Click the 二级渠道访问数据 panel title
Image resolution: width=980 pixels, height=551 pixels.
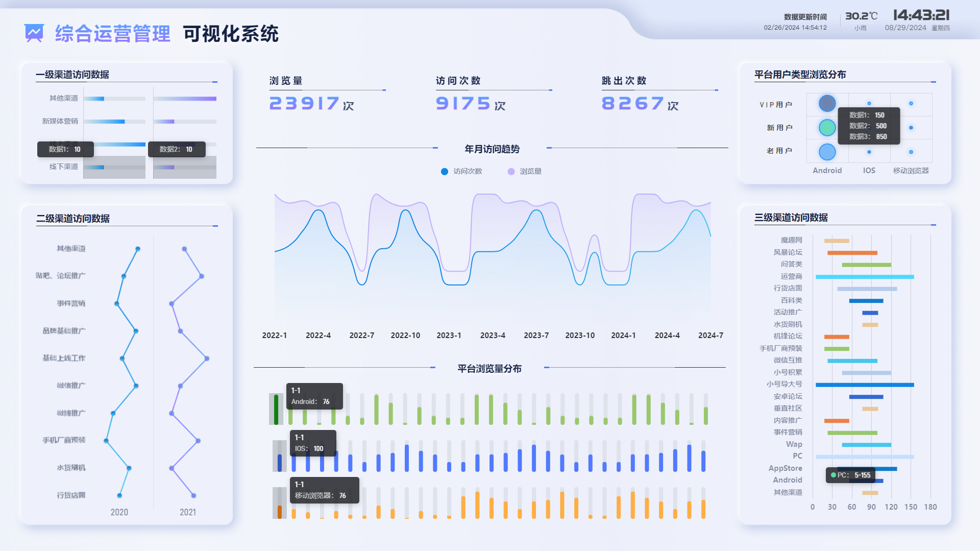[73, 219]
